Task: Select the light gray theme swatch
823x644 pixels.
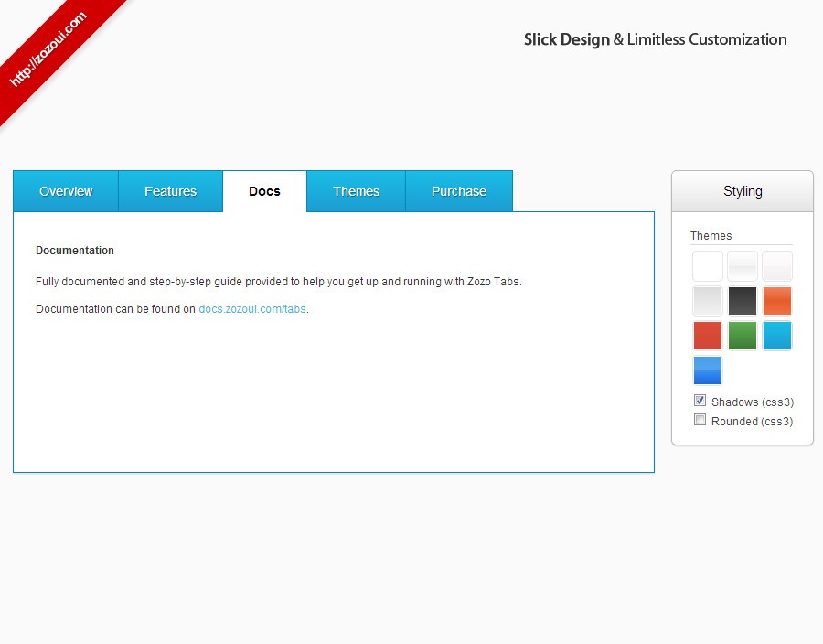Action: click(x=708, y=301)
